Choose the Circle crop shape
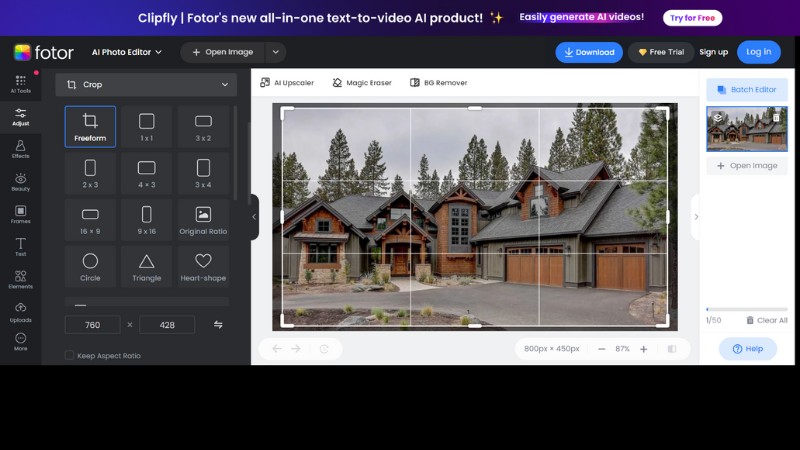Image resolution: width=800 pixels, height=450 pixels. (90, 267)
